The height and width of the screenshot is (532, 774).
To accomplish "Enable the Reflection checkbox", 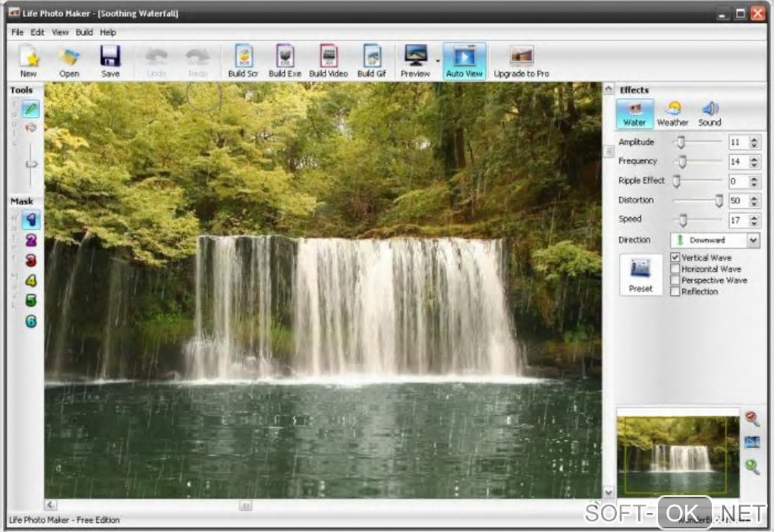I will point(675,291).
